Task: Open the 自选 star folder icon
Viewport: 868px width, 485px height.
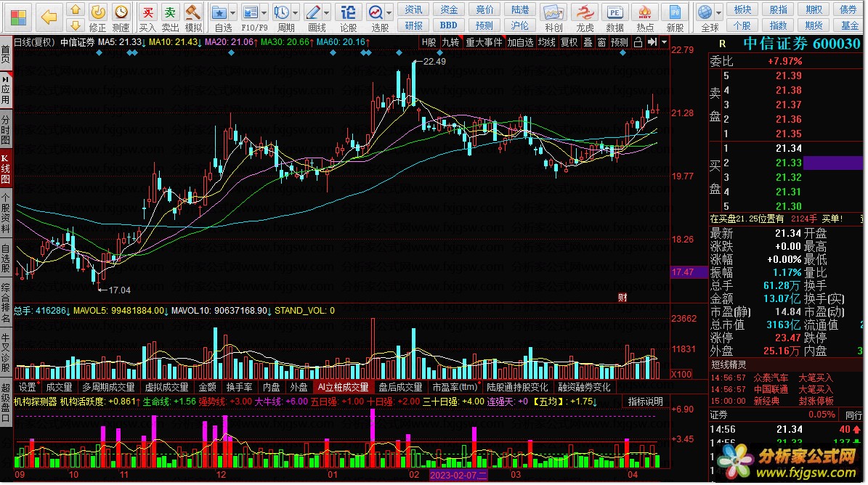Action: 219,12
